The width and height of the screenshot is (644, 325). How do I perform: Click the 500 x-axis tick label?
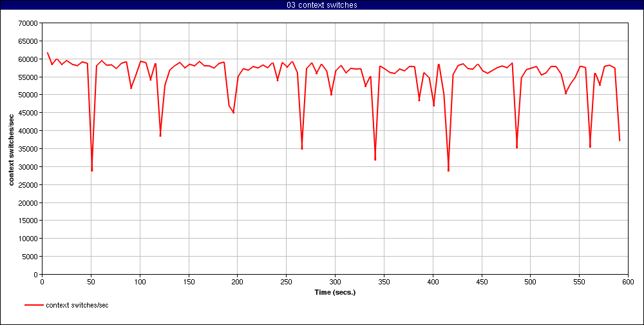click(x=530, y=282)
